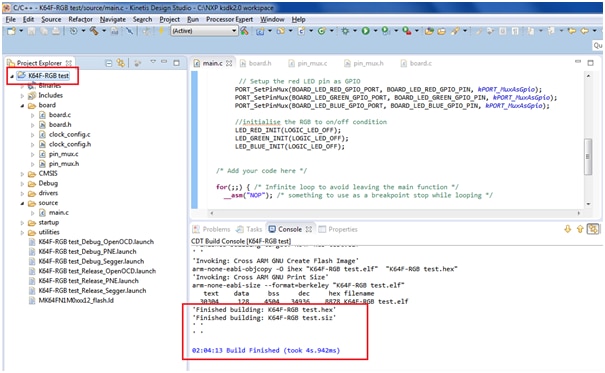605x373 pixels.
Task: Open the Project Explorer view menu triangle
Action: pyautogui.click(x=153, y=62)
